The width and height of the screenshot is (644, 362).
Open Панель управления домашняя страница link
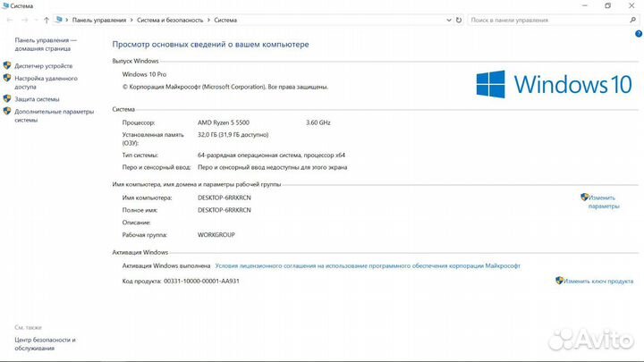46,45
